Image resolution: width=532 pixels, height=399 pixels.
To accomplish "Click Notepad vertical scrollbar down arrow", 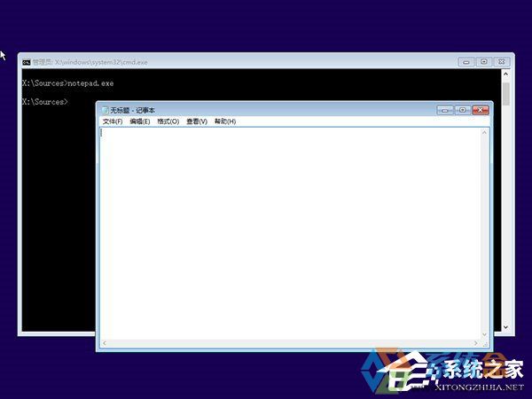I will click(484, 334).
